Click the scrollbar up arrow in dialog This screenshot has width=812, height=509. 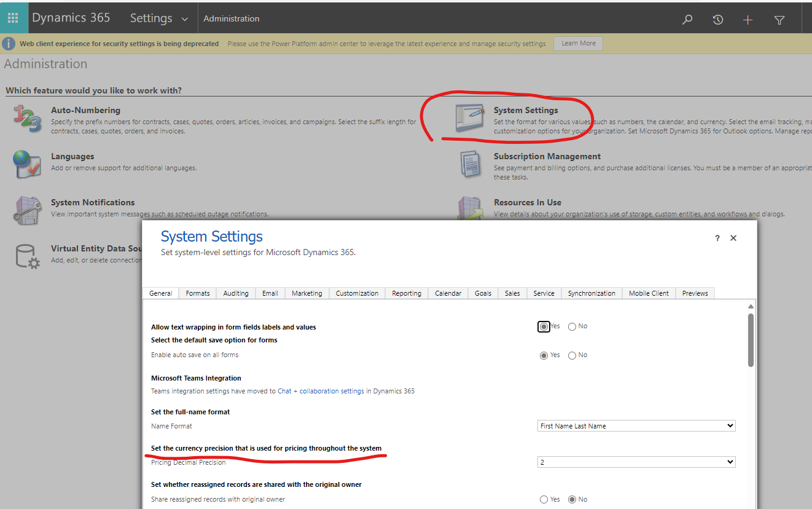coord(751,306)
